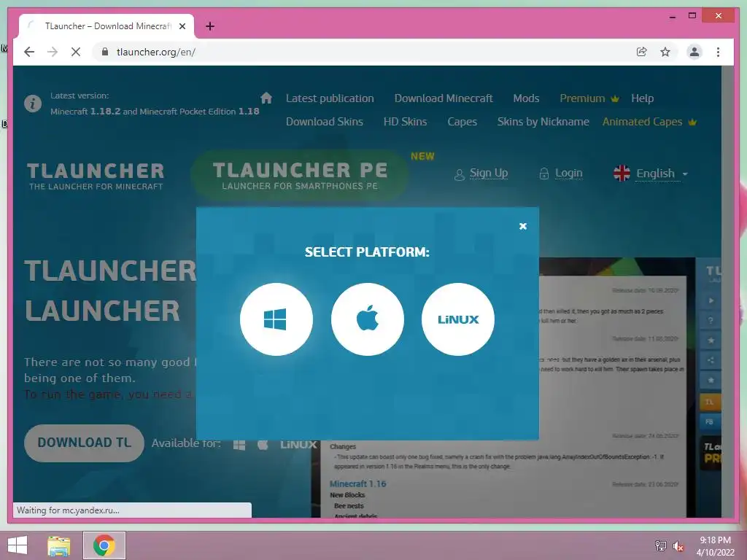Open Skins by Nickname page

pyautogui.click(x=543, y=122)
